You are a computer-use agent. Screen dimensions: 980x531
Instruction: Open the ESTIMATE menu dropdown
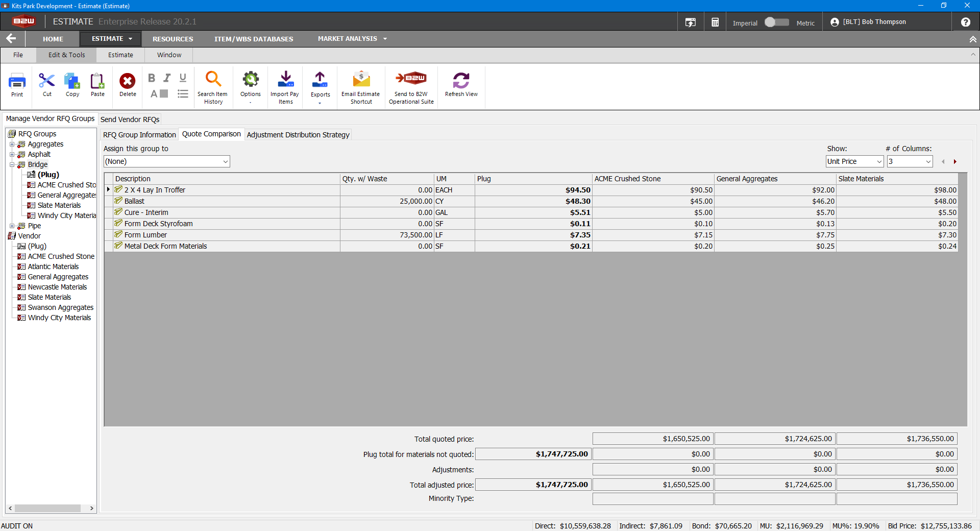[x=111, y=39]
